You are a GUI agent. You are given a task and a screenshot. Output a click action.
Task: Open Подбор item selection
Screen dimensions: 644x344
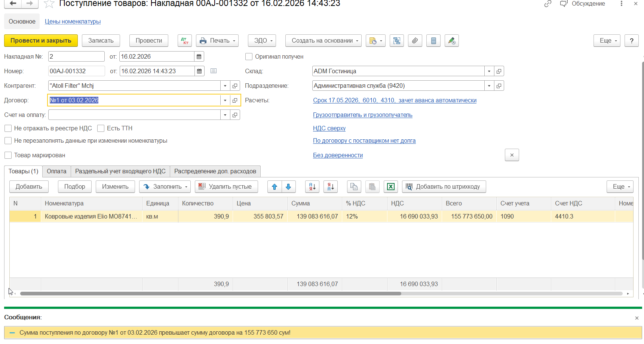[x=75, y=187]
